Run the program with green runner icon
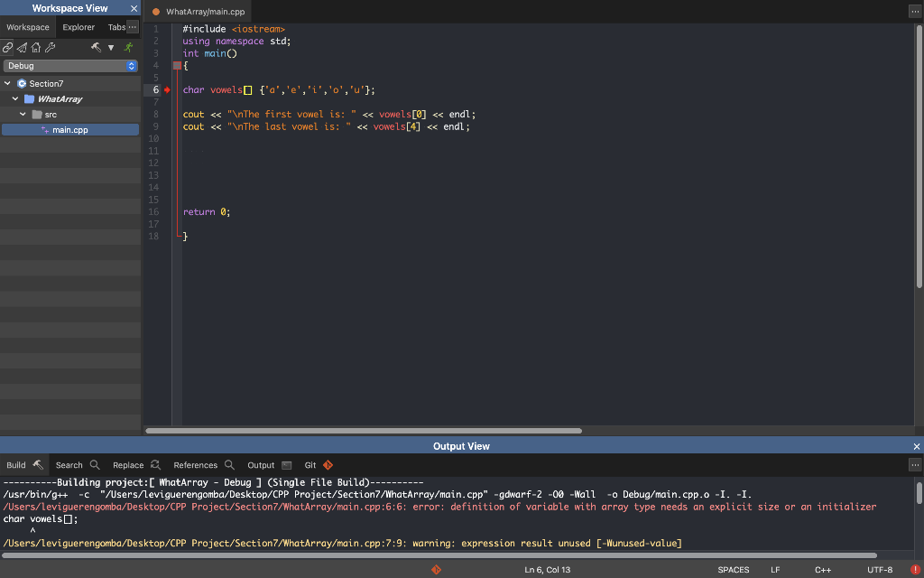The width and height of the screenshot is (924, 578). coord(128,47)
